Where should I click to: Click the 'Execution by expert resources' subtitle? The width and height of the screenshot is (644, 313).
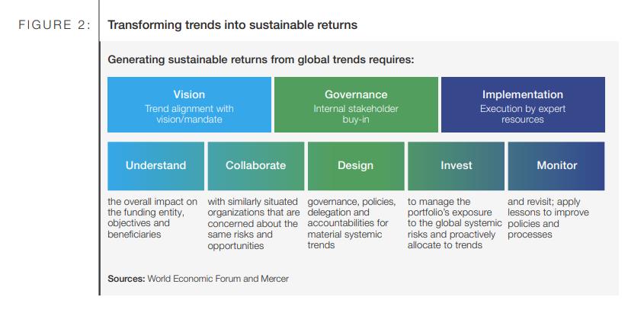point(523,114)
